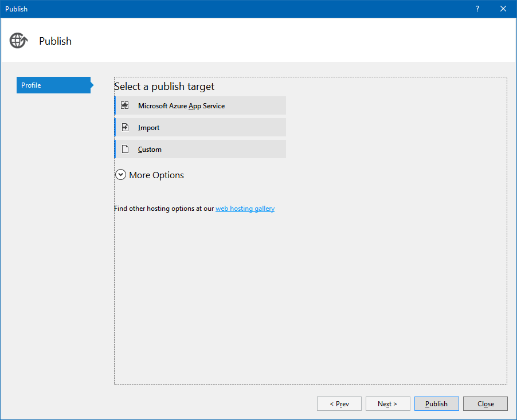Choose the Import publish target
Screen dimensions: 517x420
149,128
